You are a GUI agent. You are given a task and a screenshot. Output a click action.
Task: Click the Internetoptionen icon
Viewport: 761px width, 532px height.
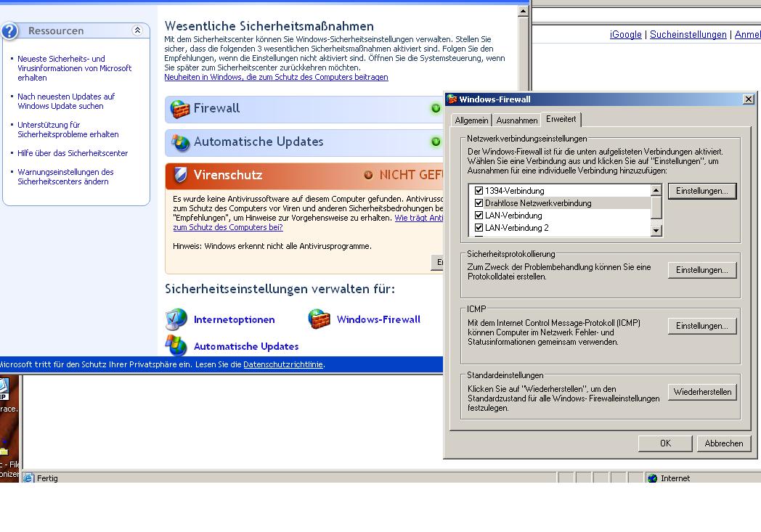(176, 319)
